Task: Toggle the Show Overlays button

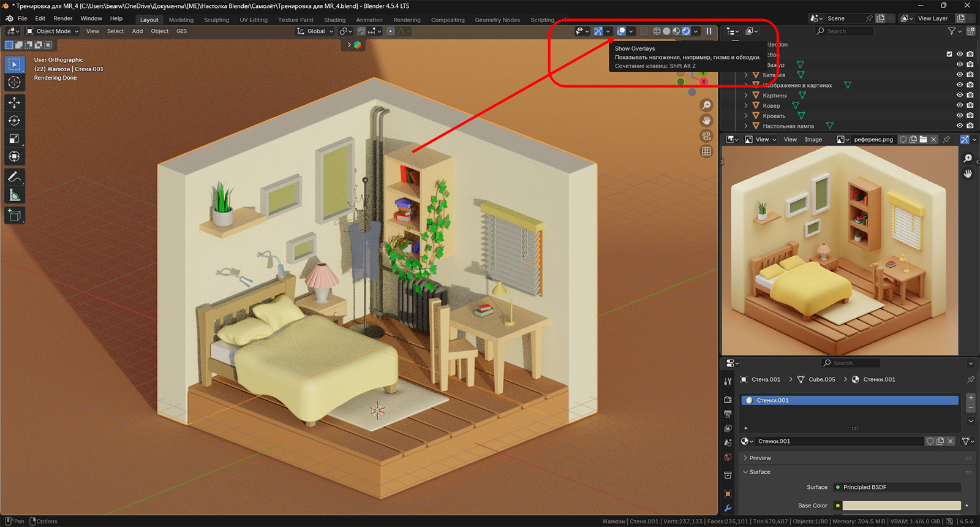Action: (x=621, y=31)
